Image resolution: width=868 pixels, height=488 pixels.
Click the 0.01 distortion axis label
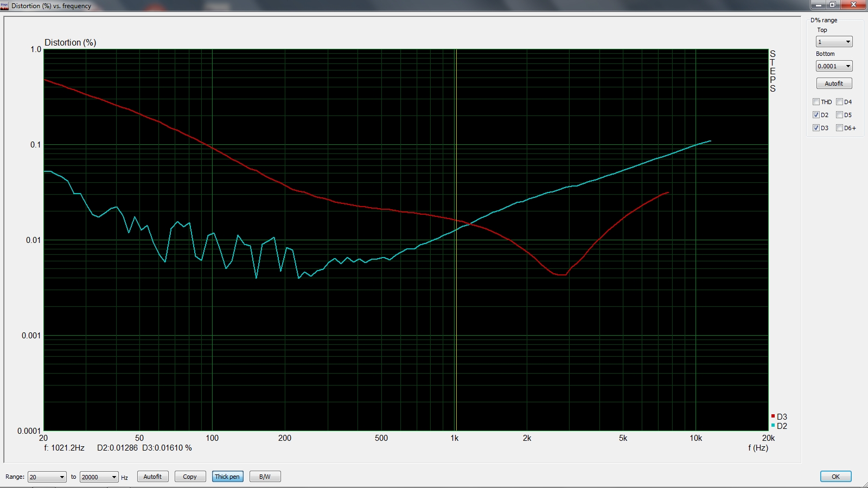click(33, 240)
